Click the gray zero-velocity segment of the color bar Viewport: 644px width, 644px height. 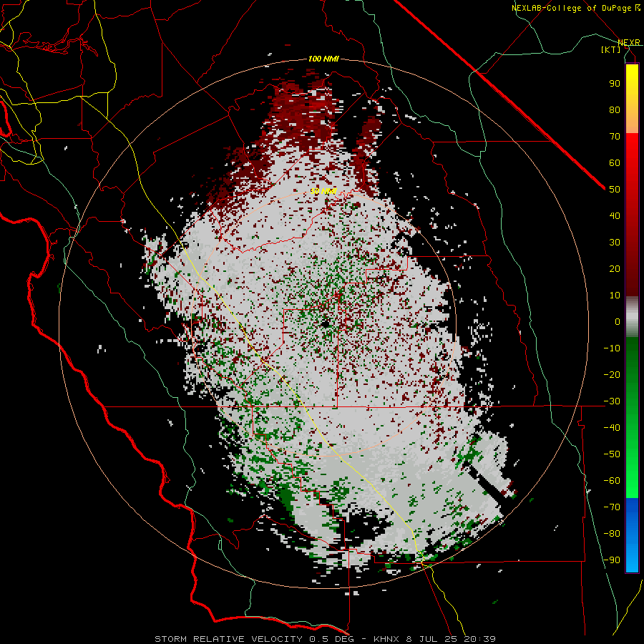632,317
